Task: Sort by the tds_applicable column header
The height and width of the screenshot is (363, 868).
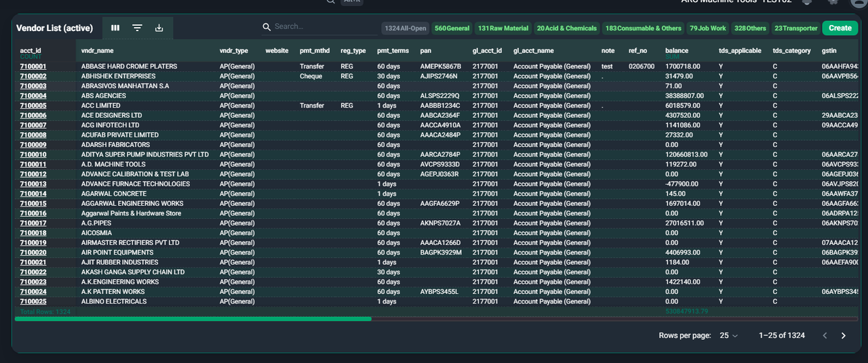Action: pos(740,51)
